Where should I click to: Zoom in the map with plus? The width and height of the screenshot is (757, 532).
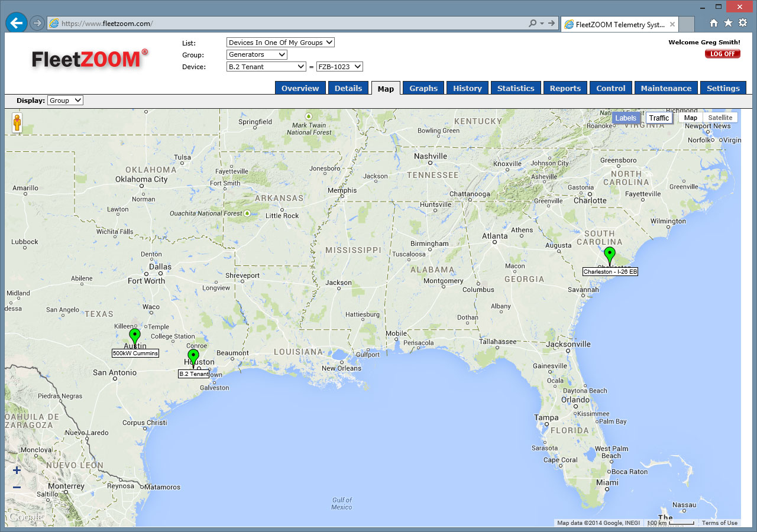17,471
